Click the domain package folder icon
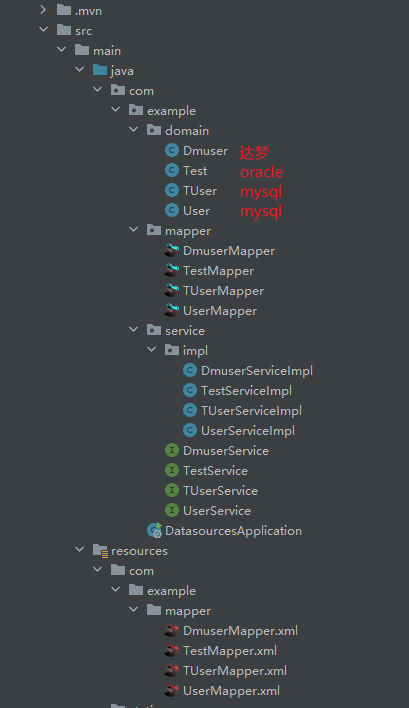This screenshot has height=708, width=409. 154,130
